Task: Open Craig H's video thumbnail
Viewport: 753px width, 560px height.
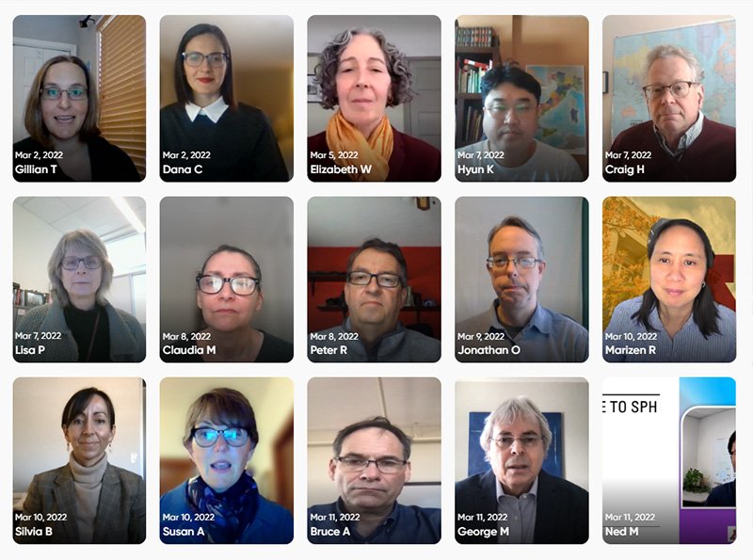Action: tap(669, 99)
